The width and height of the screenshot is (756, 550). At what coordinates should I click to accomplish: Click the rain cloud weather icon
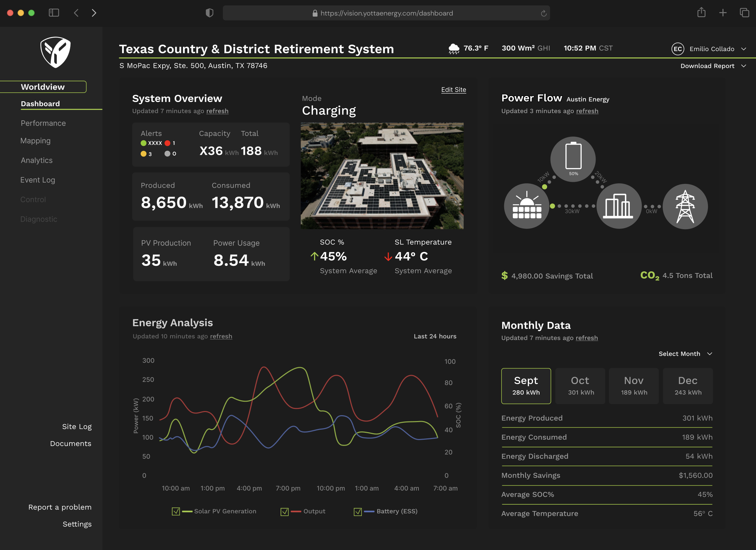(x=454, y=49)
